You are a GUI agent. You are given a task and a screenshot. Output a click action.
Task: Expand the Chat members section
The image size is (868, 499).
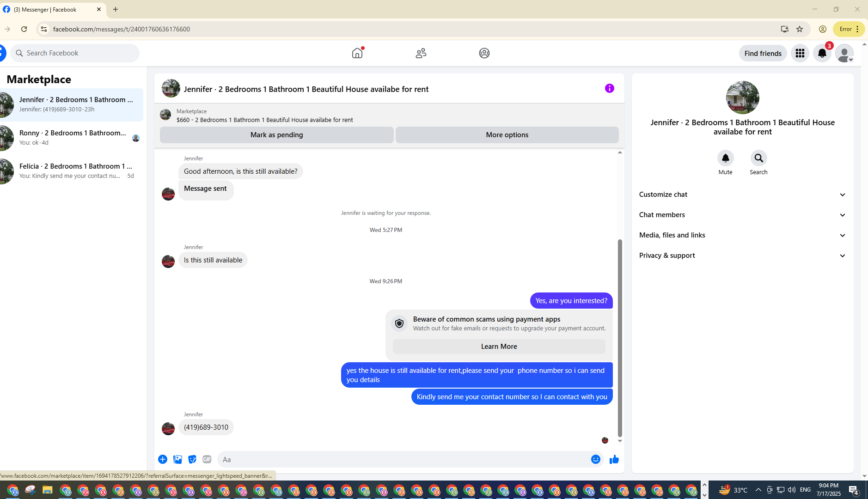pos(743,215)
